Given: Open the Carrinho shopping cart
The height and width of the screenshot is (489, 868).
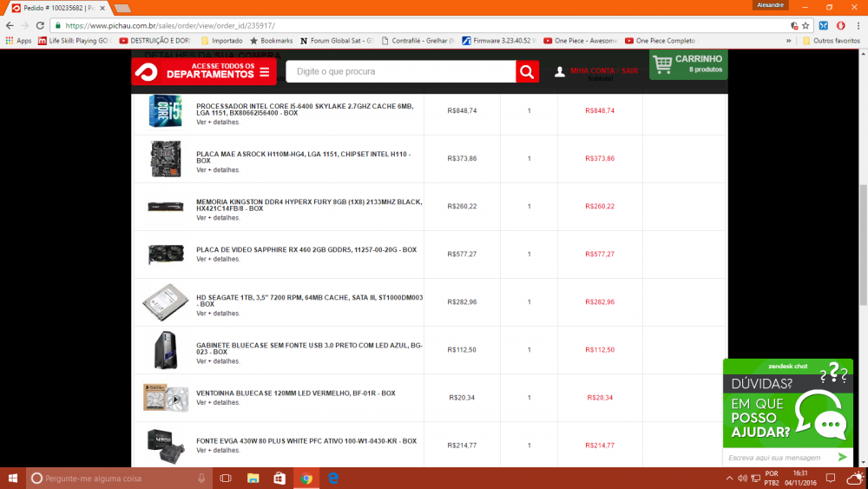Looking at the screenshot, I should coord(688,64).
